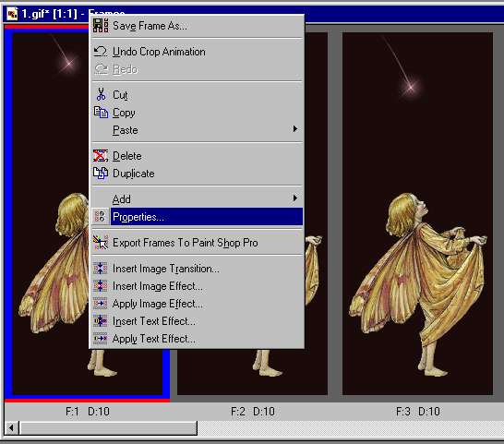Click the Export Frames to Paint Shop Pro icon
The height and width of the screenshot is (444, 504).
[x=101, y=243]
